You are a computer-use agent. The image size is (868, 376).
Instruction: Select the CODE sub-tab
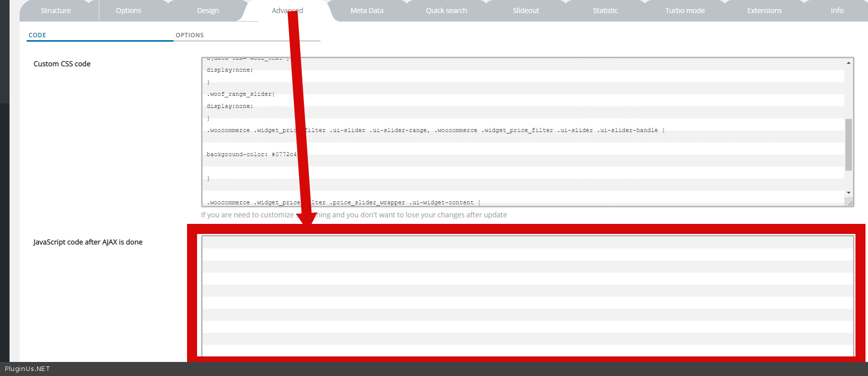[38, 35]
